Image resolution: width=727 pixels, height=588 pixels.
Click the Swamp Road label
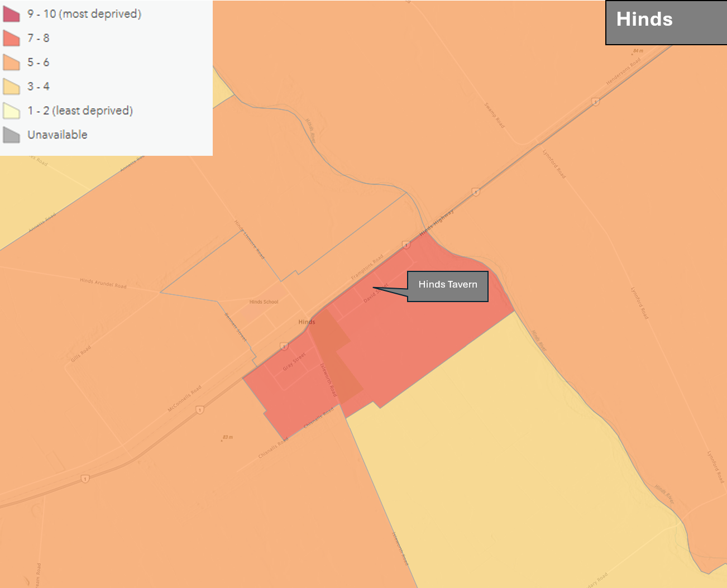tap(494, 115)
